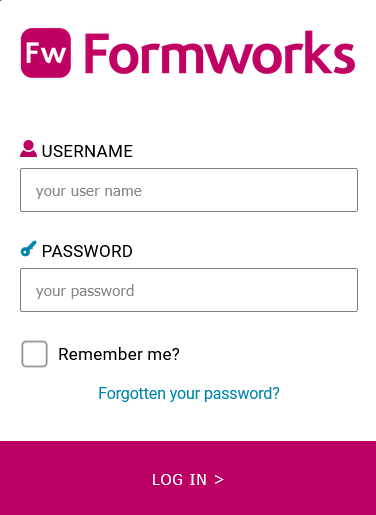Viewport: 376px width, 515px height.
Task: Select the box under the PASSWORD heading
Action: pos(189,290)
